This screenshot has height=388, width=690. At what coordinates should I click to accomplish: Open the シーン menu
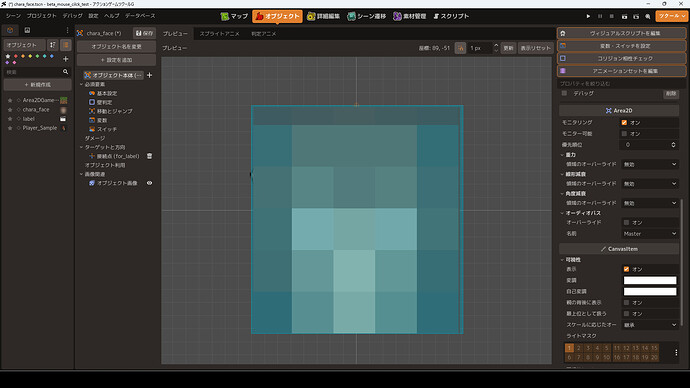pos(13,16)
